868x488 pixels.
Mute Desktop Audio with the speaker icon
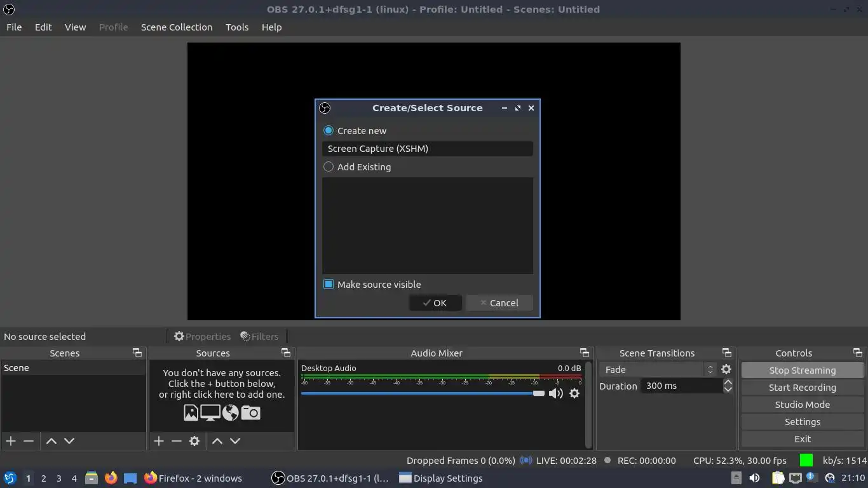coord(556,393)
